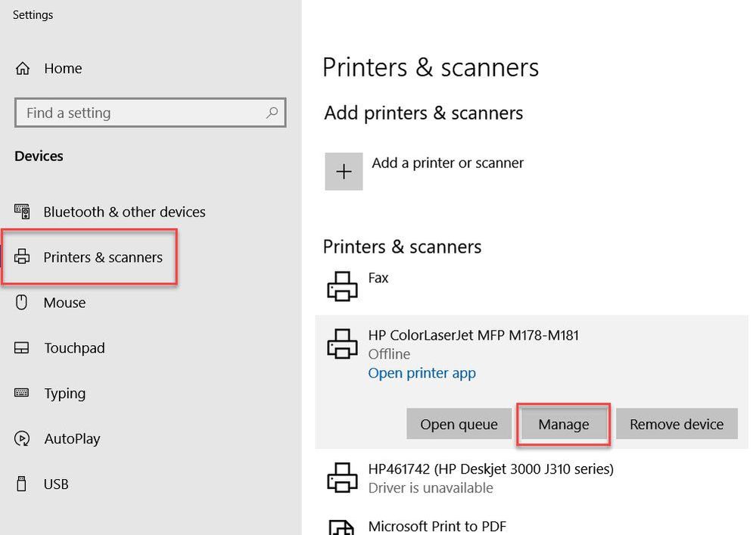Click the HP ColorLaserJet printer icon
Viewport: 756px width, 535px height.
click(342, 344)
